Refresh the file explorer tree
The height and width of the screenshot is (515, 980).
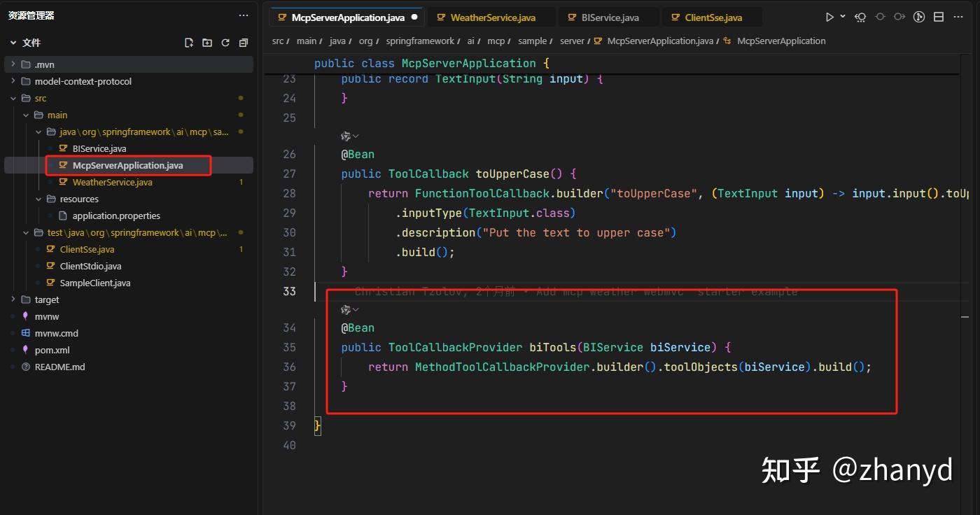pyautogui.click(x=225, y=43)
